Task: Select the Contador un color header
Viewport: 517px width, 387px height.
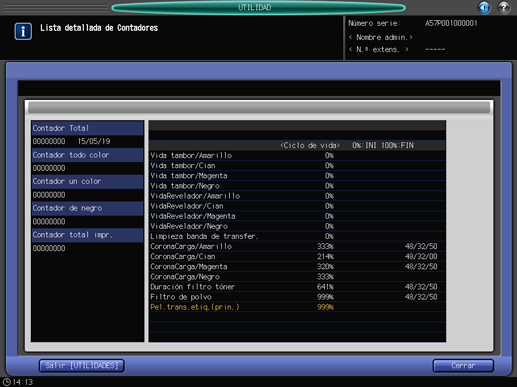Action: coord(87,182)
